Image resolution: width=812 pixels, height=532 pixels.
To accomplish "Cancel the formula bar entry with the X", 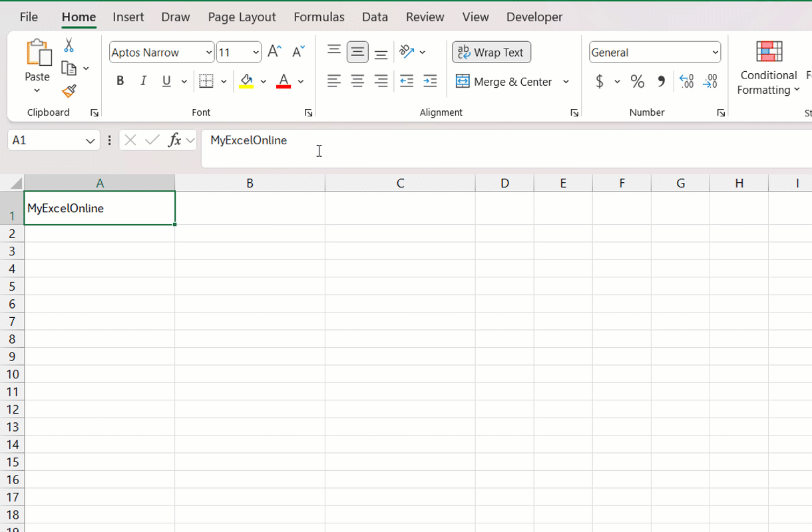I will tap(130, 140).
